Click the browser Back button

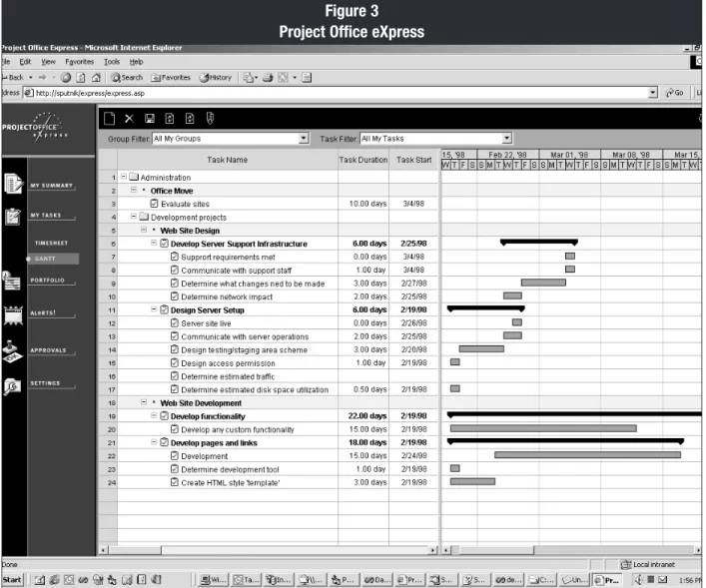click(x=14, y=78)
